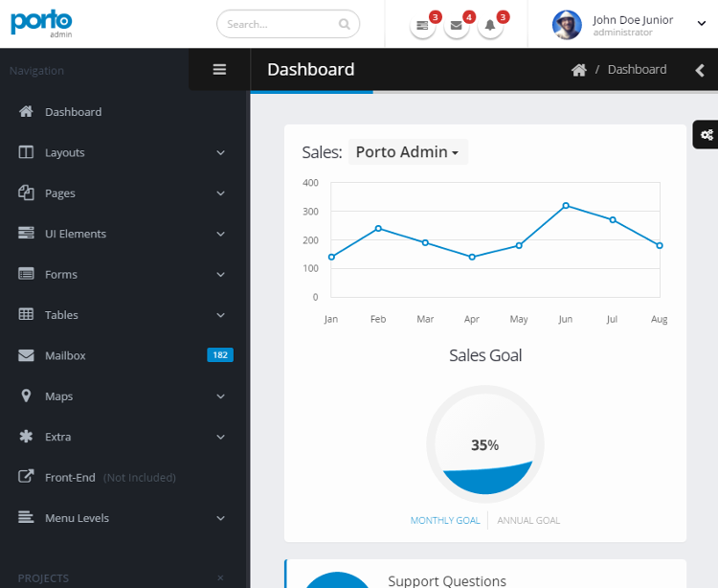Viewport: 718px width, 588px height.
Task: Open the right sidebar arrow
Action: pyautogui.click(x=700, y=70)
